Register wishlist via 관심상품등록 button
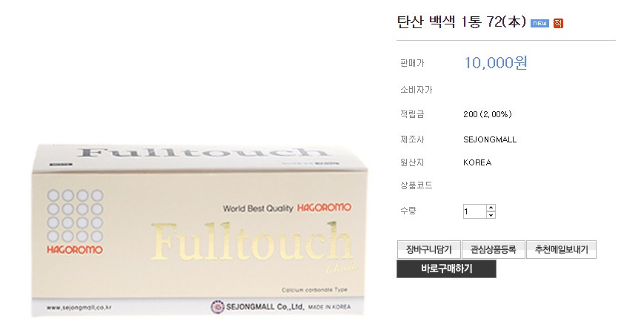The height and width of the screenshot is (336, 644). pos(494,250)
